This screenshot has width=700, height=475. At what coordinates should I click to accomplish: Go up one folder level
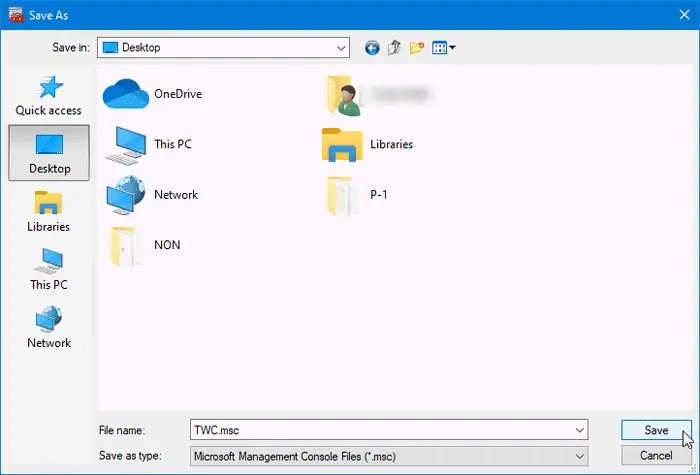[394, 47]
